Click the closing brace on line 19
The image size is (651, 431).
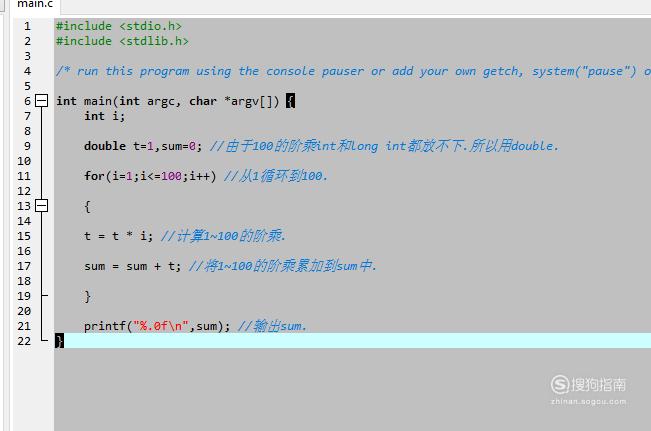87,296
